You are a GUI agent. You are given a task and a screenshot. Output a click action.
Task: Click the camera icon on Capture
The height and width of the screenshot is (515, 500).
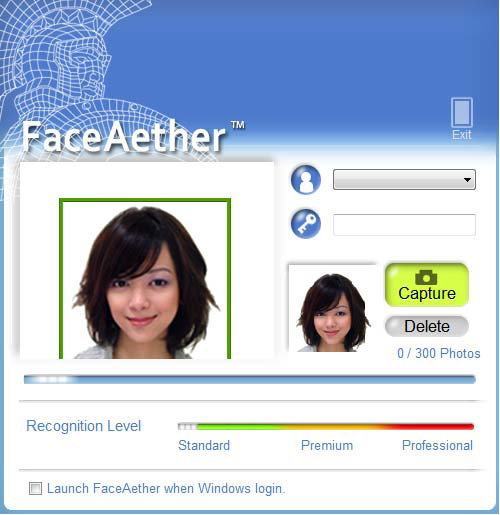426,277
